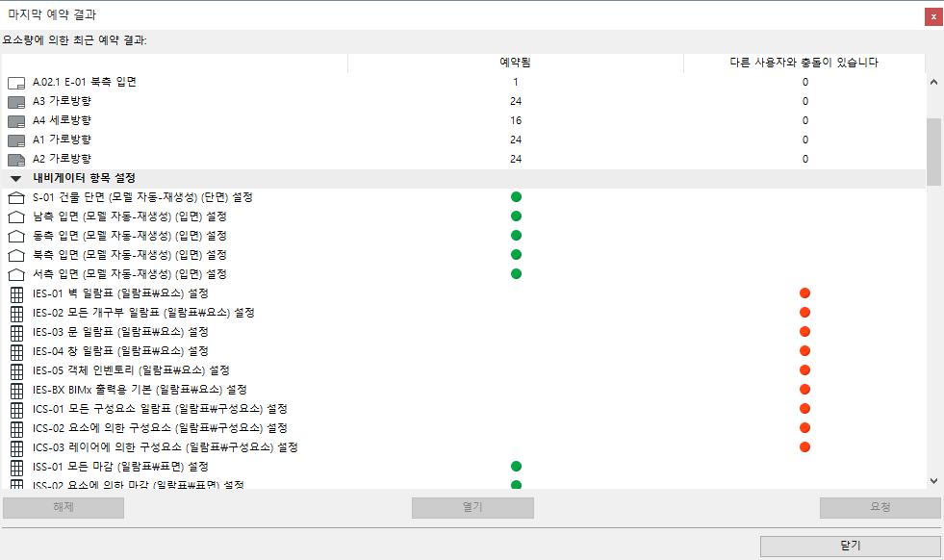Click the 열기 button
The height and width of the screenshot is (560, 944).
[472, 507]
